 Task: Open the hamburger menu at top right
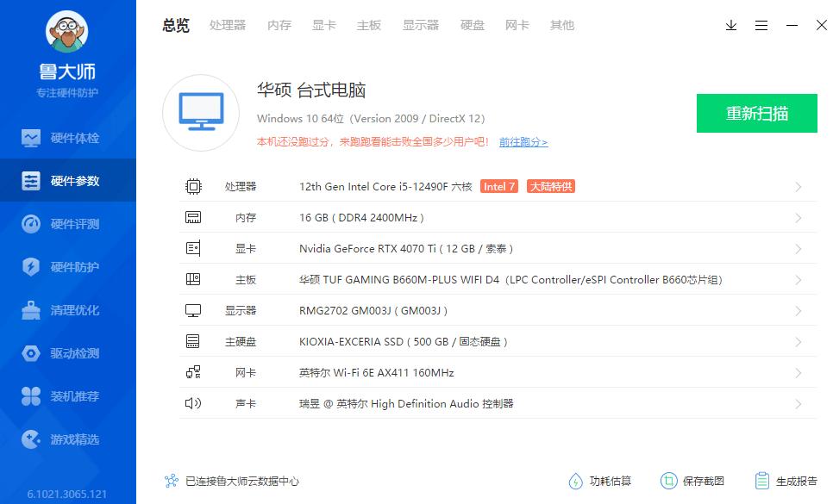tap(761, 26)
